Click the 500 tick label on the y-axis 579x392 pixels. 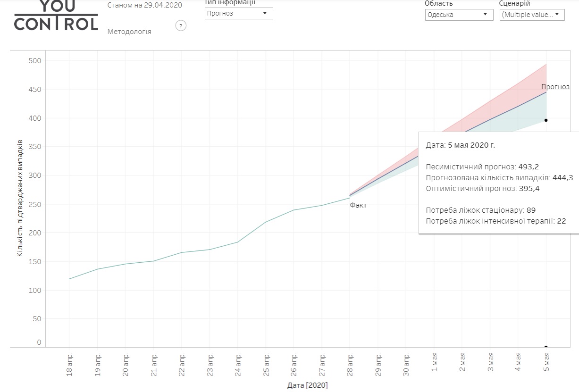coord(35,60)
